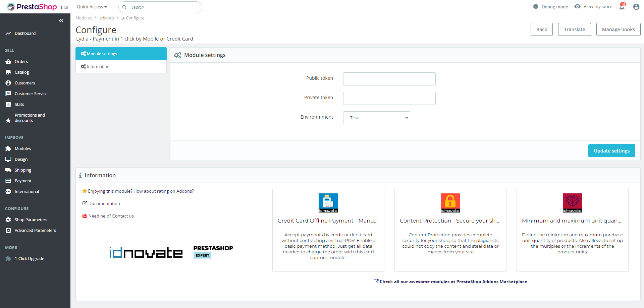Screen dimensions: 644x308
Task: Click the Advanced Parameters gear icon
Action: coord(8,231)
